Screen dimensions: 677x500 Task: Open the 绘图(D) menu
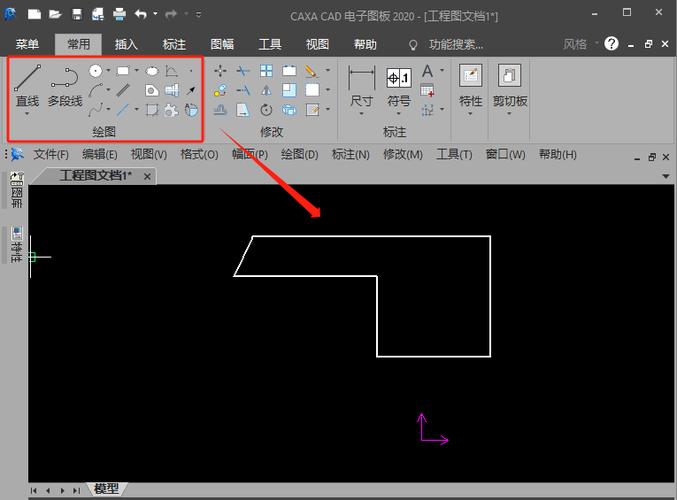pyautogui.click(x=300, y=154)
